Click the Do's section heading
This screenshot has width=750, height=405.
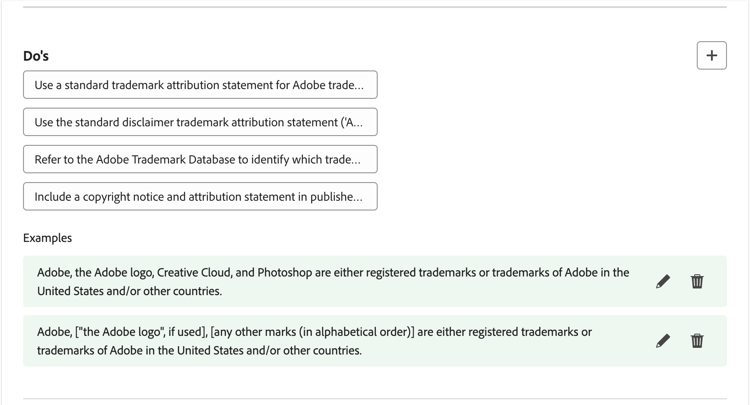pyautogui.click(x=36, y=56)
